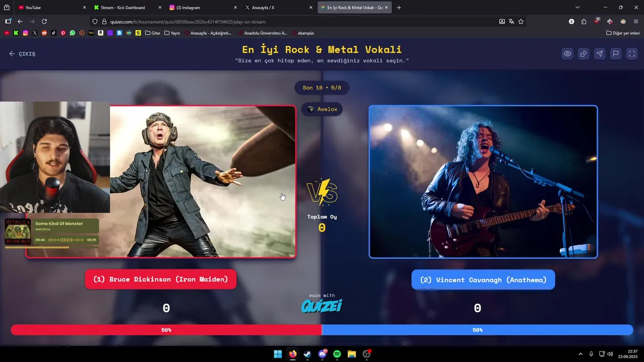The height and width of the screenshot is (362, 644).
Task: Open Steam from the taskbar
Action: coord(307,354)
